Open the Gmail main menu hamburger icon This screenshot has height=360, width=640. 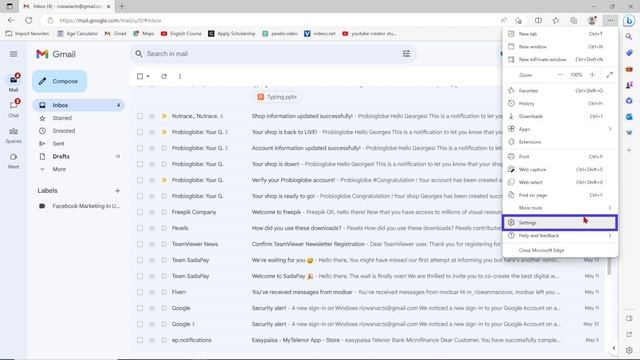point(13,54)
